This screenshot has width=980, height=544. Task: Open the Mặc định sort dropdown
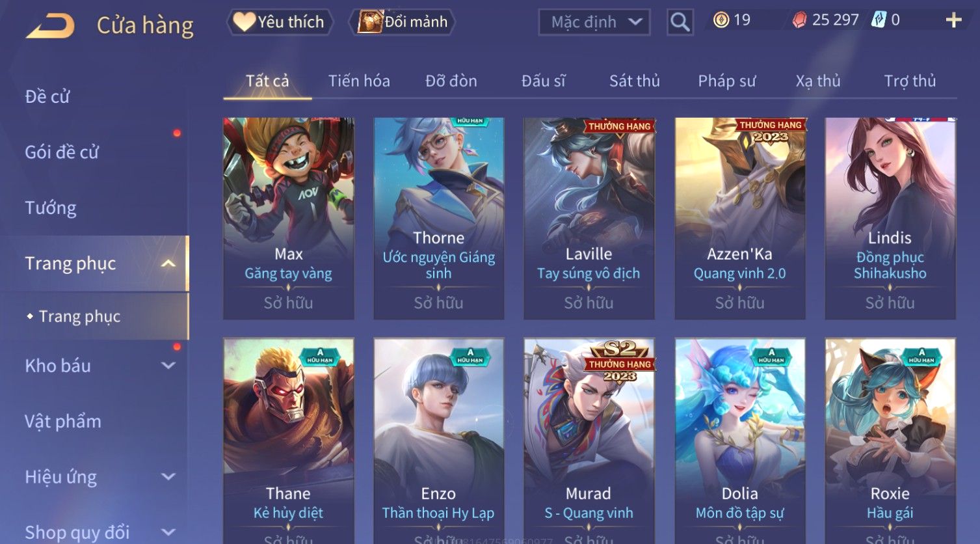pos(594,22)
